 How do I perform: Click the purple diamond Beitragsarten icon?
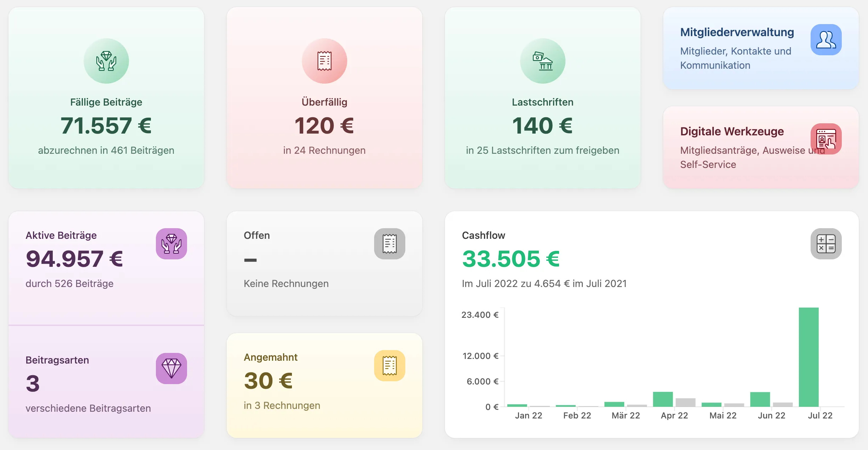click(x=171, y=369)
